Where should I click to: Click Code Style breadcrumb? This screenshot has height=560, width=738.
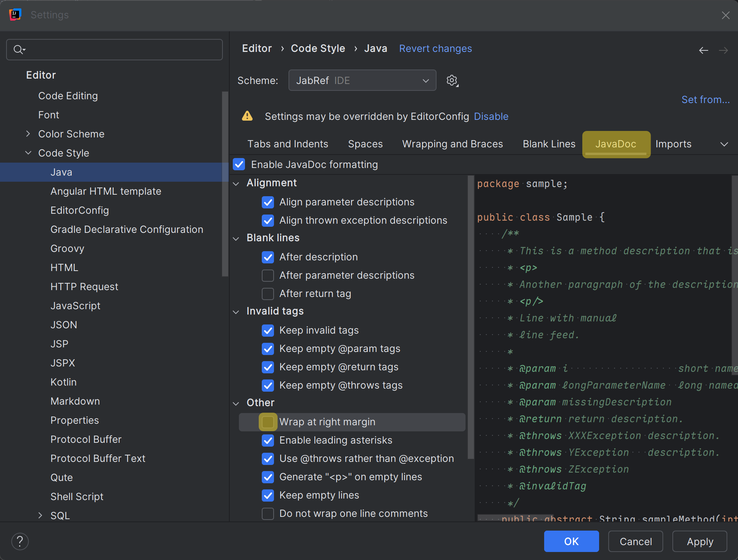click(318, 48)
